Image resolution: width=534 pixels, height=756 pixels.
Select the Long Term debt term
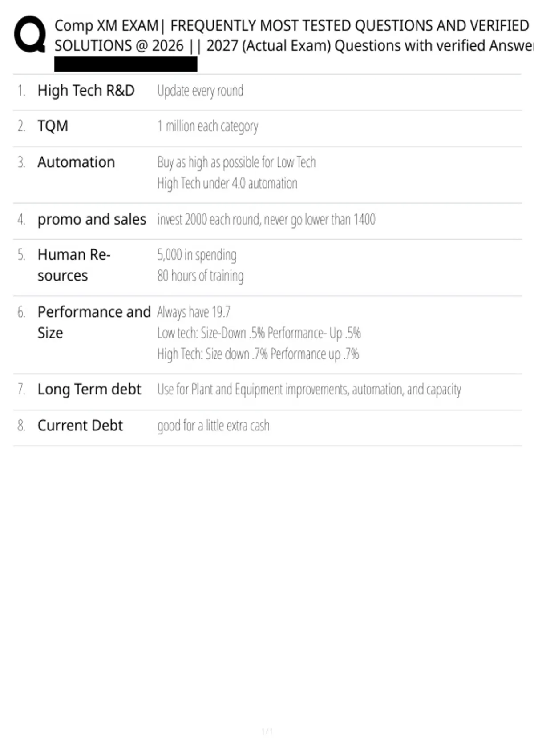pos(89,389)
